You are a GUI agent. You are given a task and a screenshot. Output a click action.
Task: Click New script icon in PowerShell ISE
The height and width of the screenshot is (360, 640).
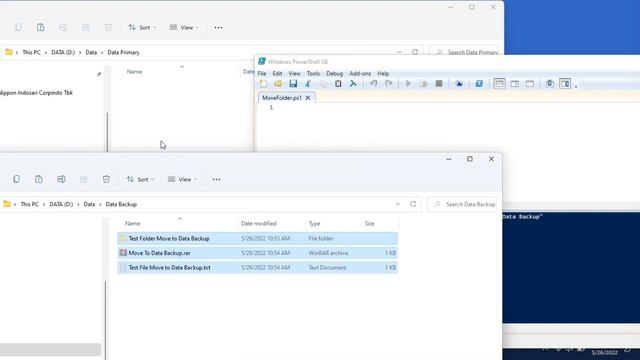(x=263, y=84)
